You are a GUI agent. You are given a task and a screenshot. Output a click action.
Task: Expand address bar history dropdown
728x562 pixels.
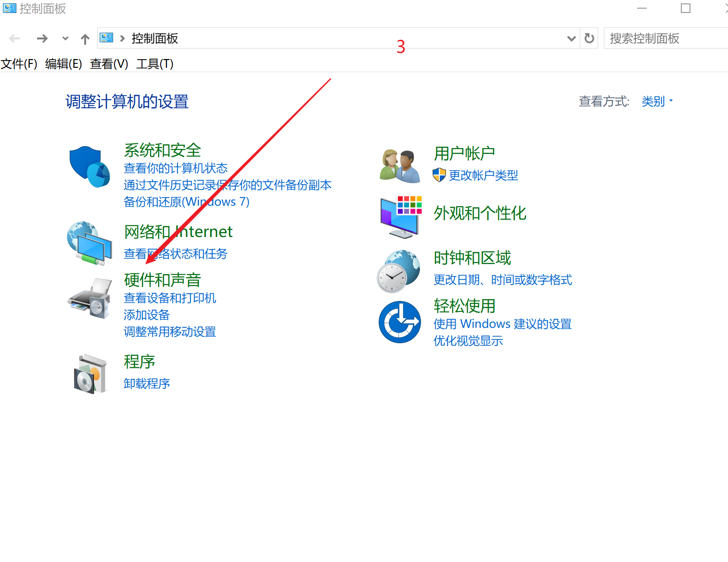[571, 38]
